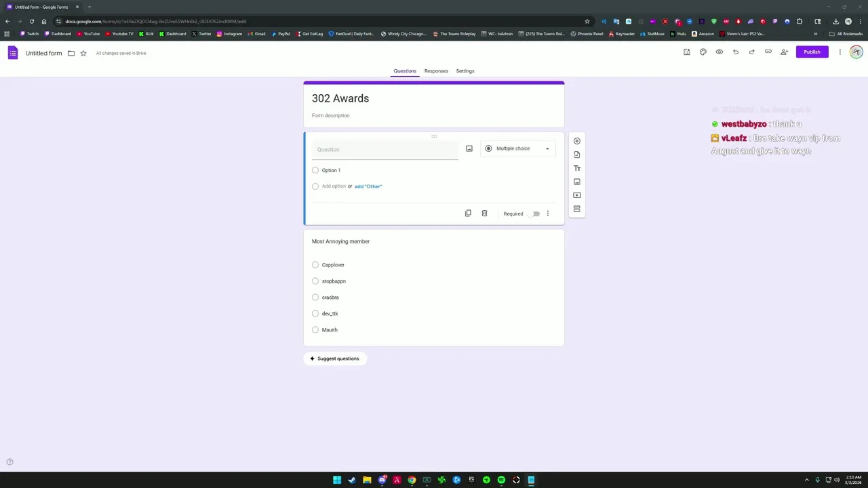This screenshot has height=488, width=868.
Task: Open File Explorer from taskbar
Action: [367, 480]
